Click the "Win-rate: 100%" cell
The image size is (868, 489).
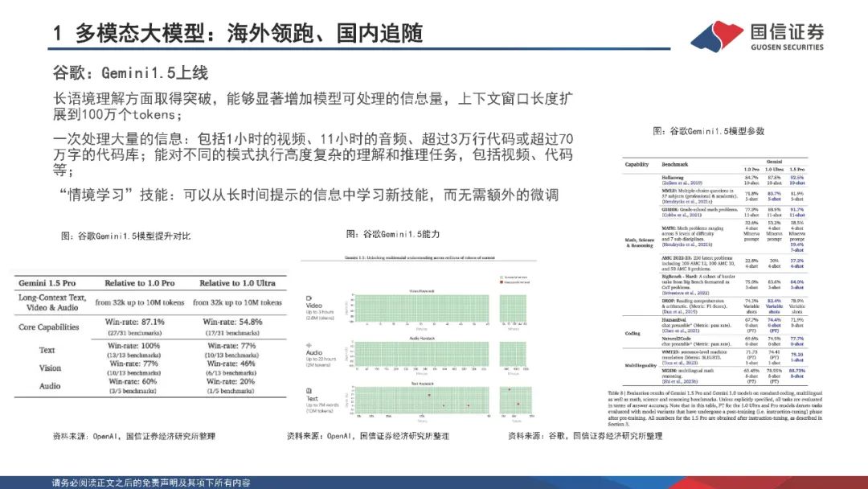click(134, 346)
